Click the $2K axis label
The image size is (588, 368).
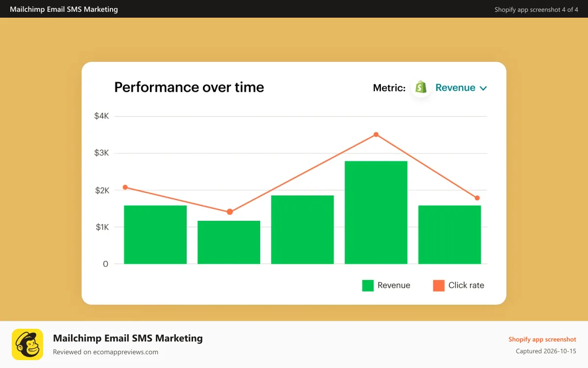pos(101,190)
